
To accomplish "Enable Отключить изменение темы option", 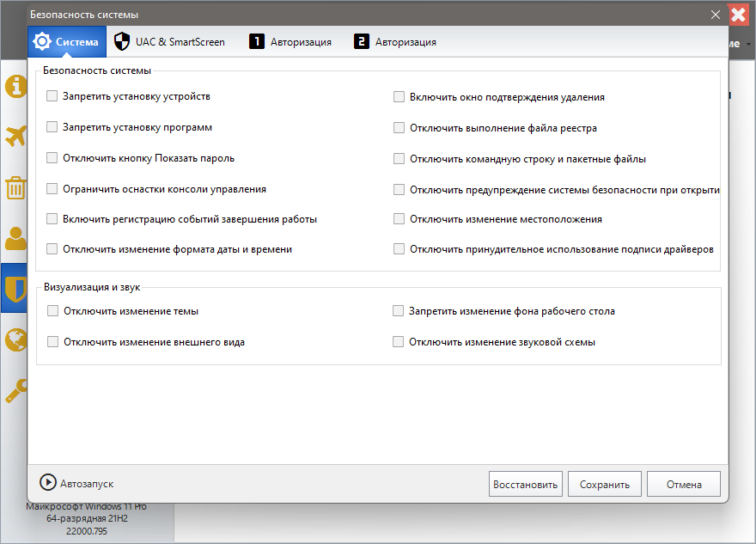I will (53, 311).
